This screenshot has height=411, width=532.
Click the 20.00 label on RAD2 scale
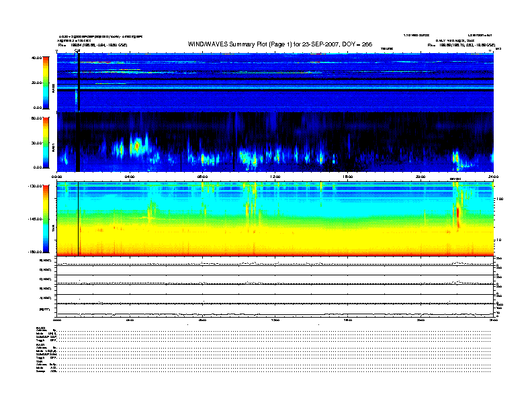click(x=36, y=83)
